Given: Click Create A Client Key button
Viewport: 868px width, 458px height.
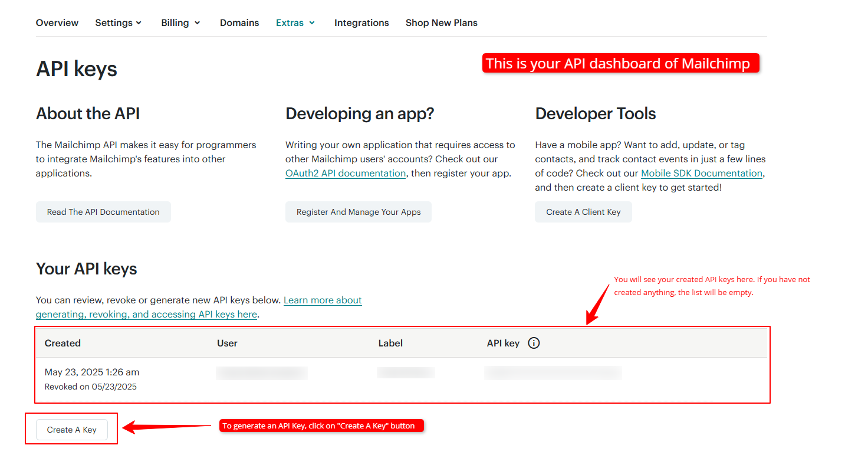Looking at the screenshot, I should click(x=583, y=212).
